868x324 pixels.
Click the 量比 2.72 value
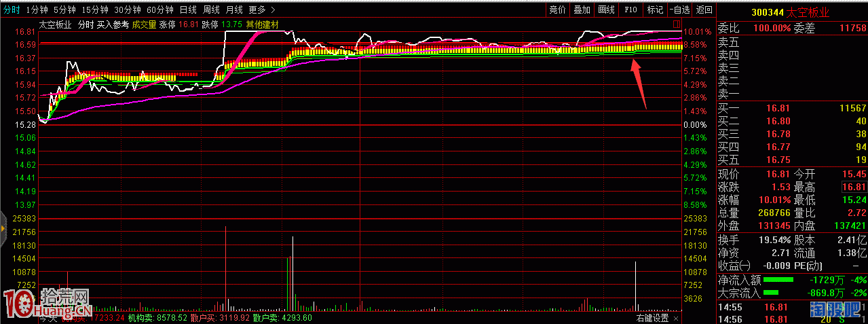click(856, 213)
